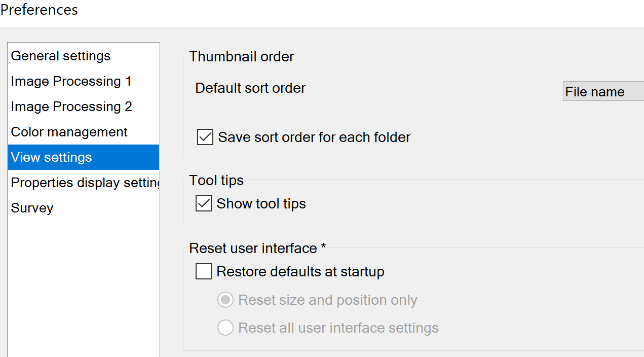Click the Tool tips group heading
The width and height of the screenshot is (644, 357).
point(216,181)
